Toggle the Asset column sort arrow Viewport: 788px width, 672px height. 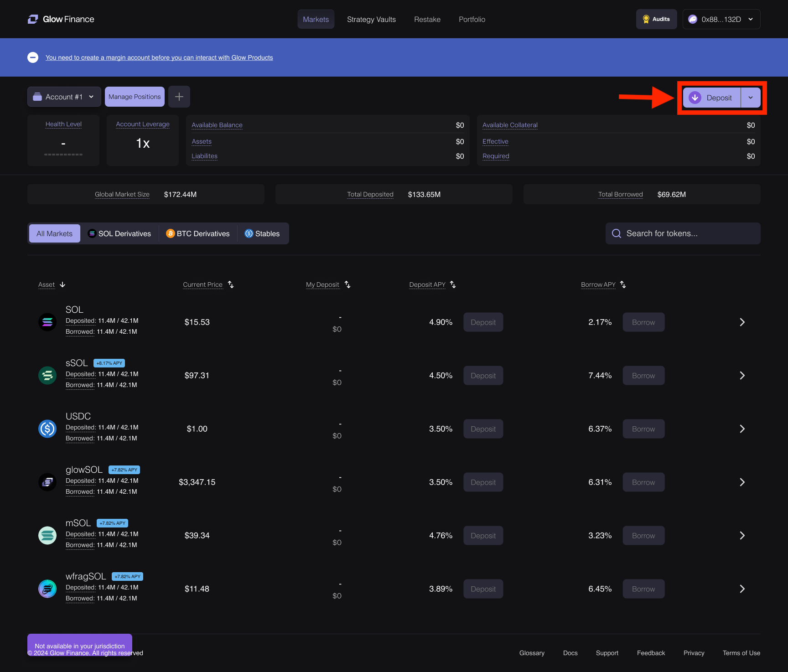pyautogui.click(x=62, y=284)
